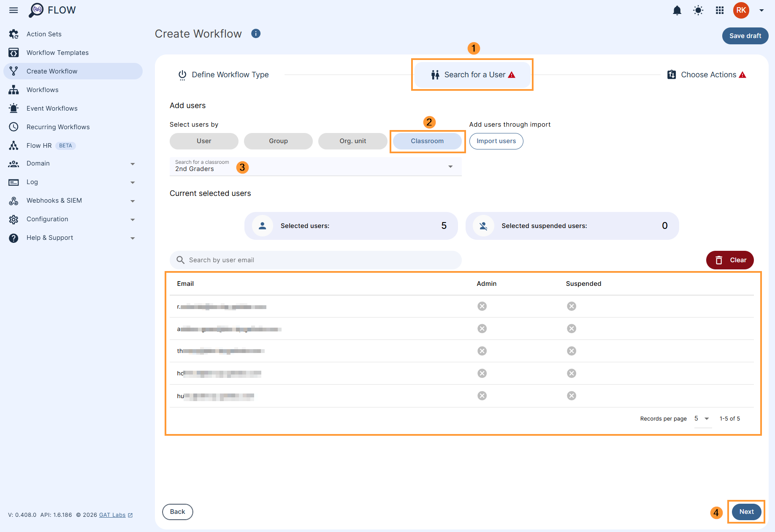Click the Save draft button
The image size is (775, 532).
(x=745, y=36)
